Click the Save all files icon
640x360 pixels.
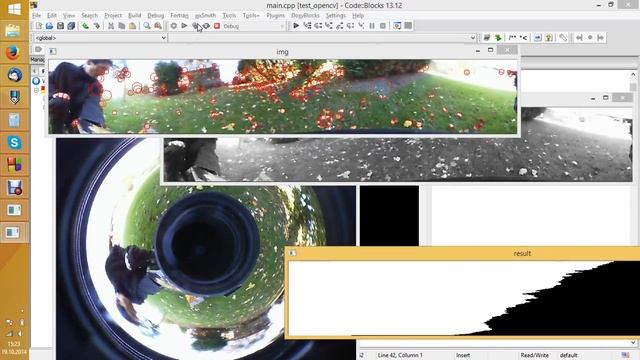[x=71, y=26]
